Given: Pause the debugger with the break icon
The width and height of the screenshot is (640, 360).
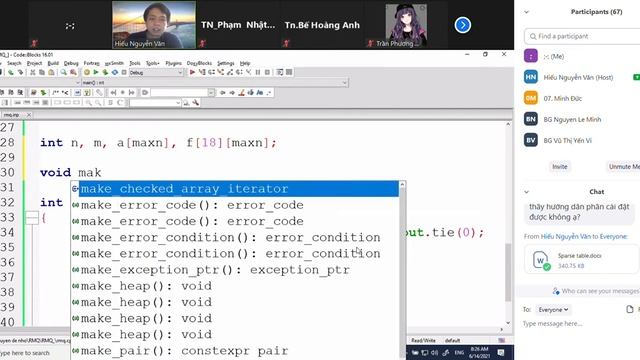Looking at the screenshot, I should coord(258,72).
